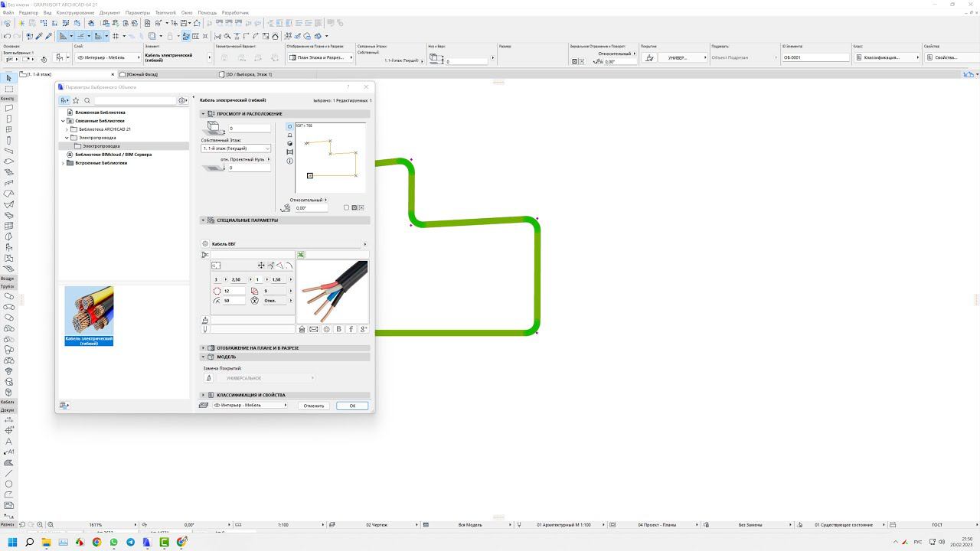The image size is (980, 551).
Task: Expand the Библиотека ARCHICAD 21 tree node
Action: (x=67, y=129)
